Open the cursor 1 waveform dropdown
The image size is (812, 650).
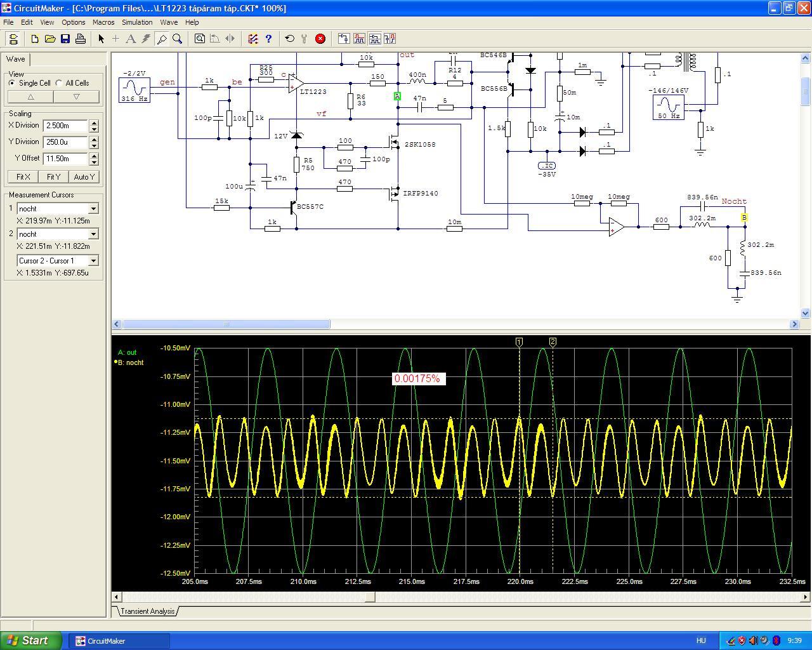click(93, 209)
